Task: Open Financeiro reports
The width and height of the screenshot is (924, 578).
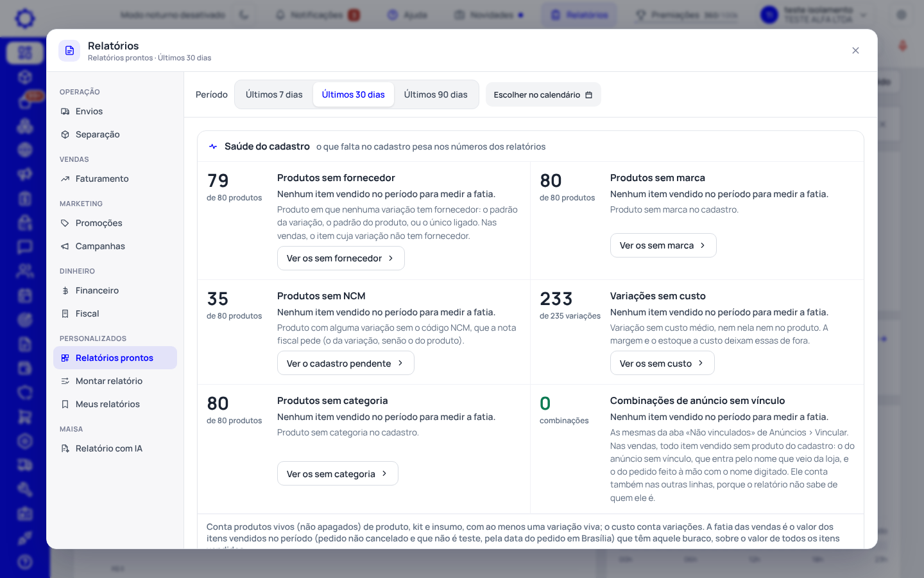Action: pyautogui.click(x=115, y=290)
